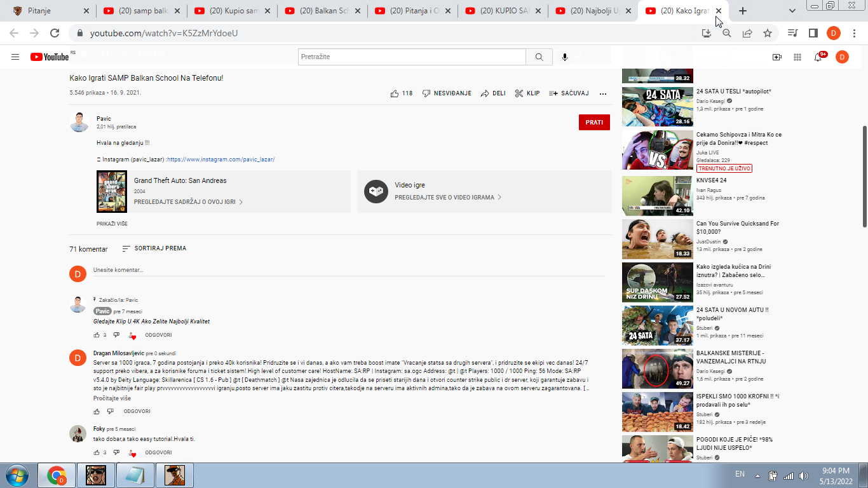Click the address bar URL
Screen dimensions: 868x488
tap(164, 33)
